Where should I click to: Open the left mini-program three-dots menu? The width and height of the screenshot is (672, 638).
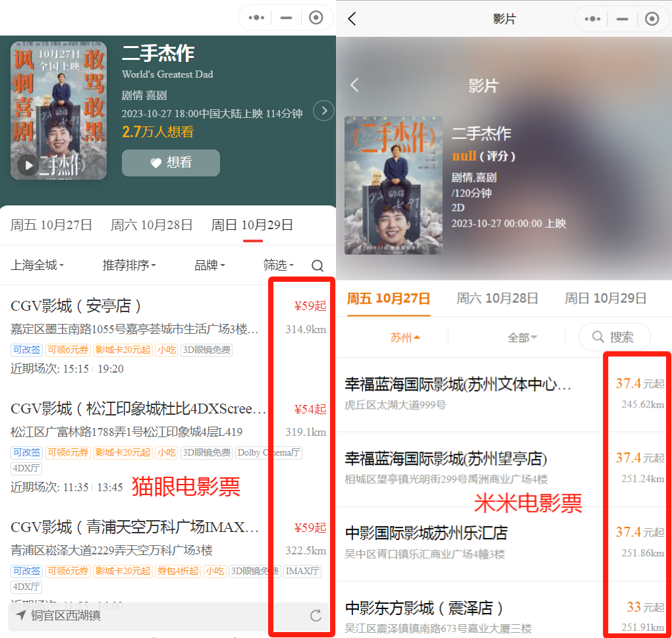click(x=256, y=18)
